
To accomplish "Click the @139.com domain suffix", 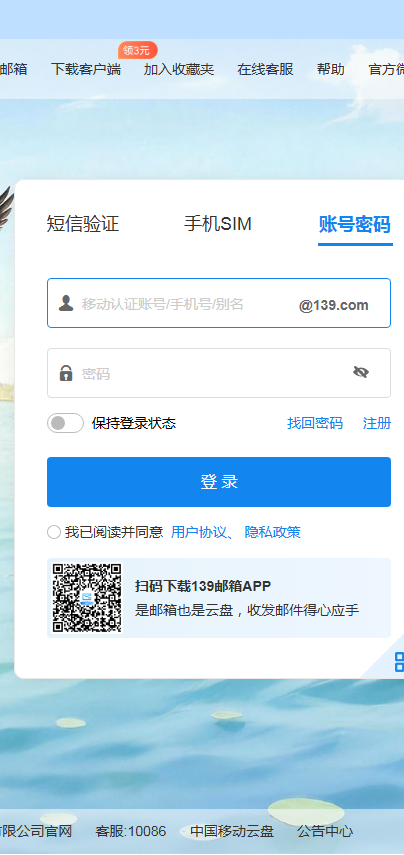I will pyautogui.click(x=334, y=305).
